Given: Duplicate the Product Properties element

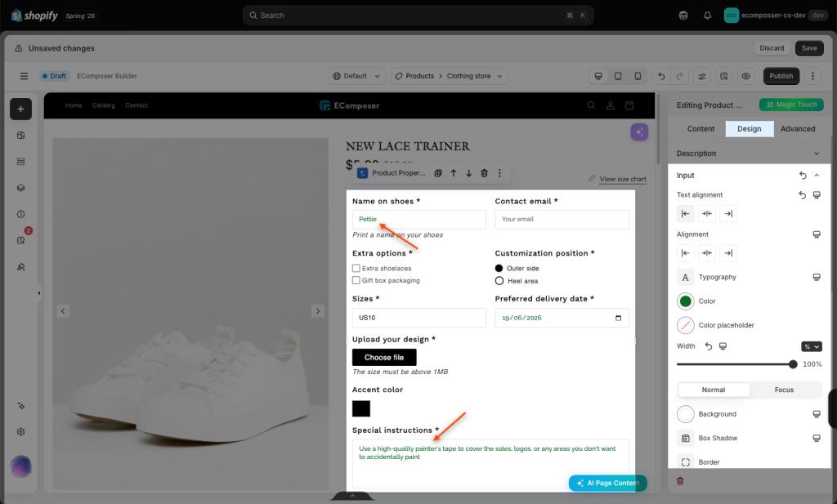Looking at the screenshot, I should click(x=438, y=173).
